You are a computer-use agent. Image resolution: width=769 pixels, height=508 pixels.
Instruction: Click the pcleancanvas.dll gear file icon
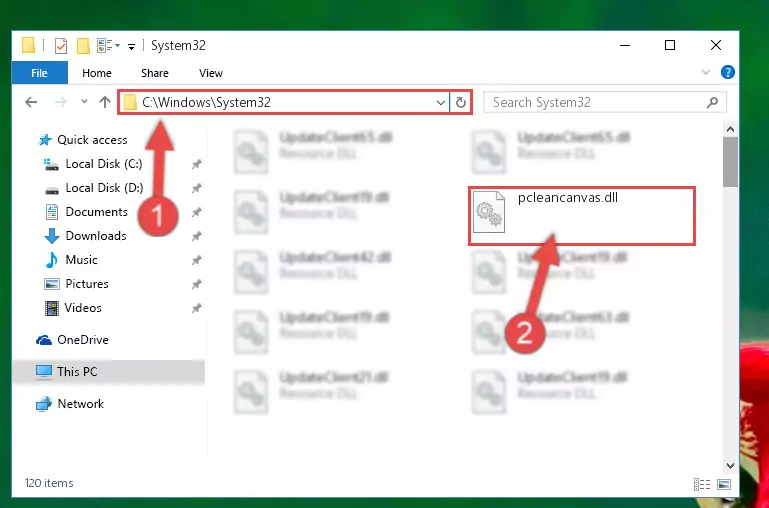(488, 211)
